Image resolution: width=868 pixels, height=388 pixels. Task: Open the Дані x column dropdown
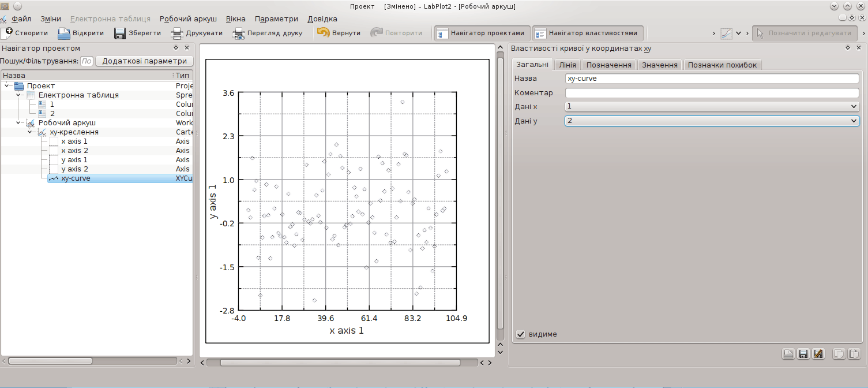click(712, 106)
